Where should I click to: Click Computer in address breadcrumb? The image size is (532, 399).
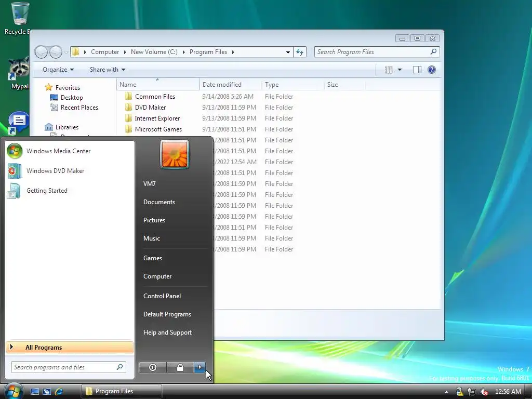tap(105, 52)
